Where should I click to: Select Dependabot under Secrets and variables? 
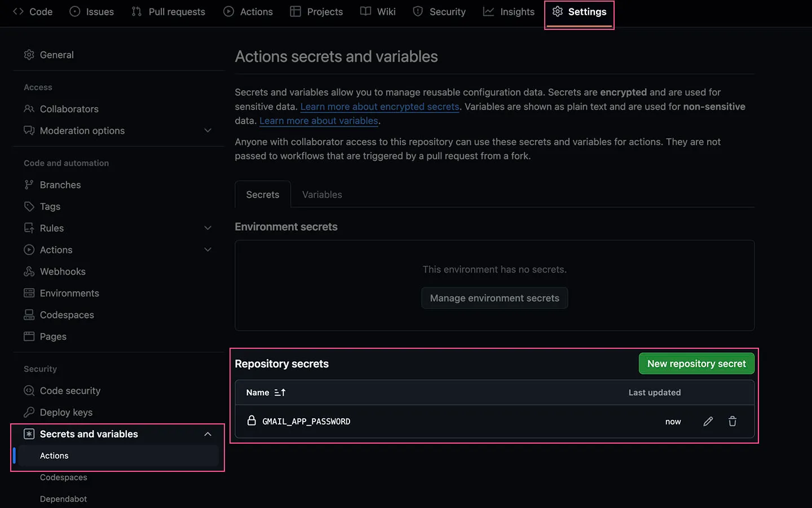63,499
